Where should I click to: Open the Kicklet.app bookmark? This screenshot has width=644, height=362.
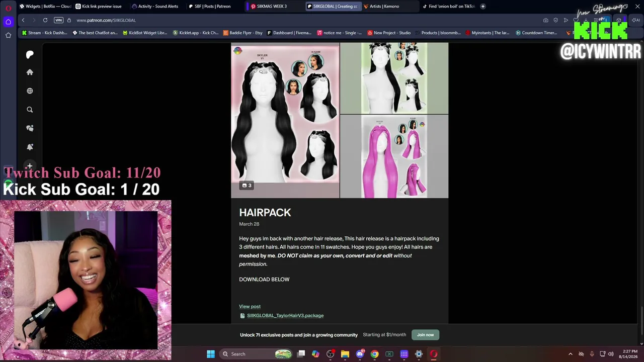pos(196,33)
